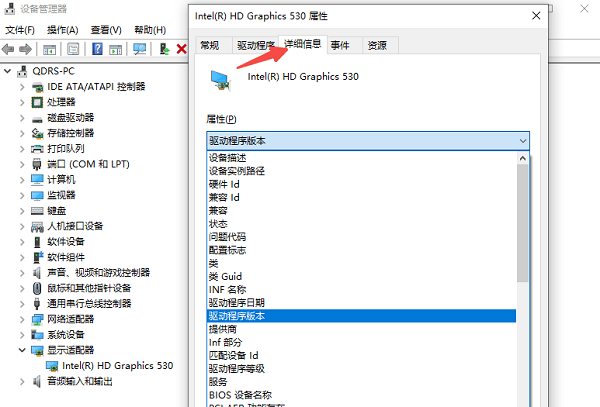Select the IDE ATA/ATAPI 控制器 category icon
This screenshot has height=407, width=600.
tap(37, 87)
